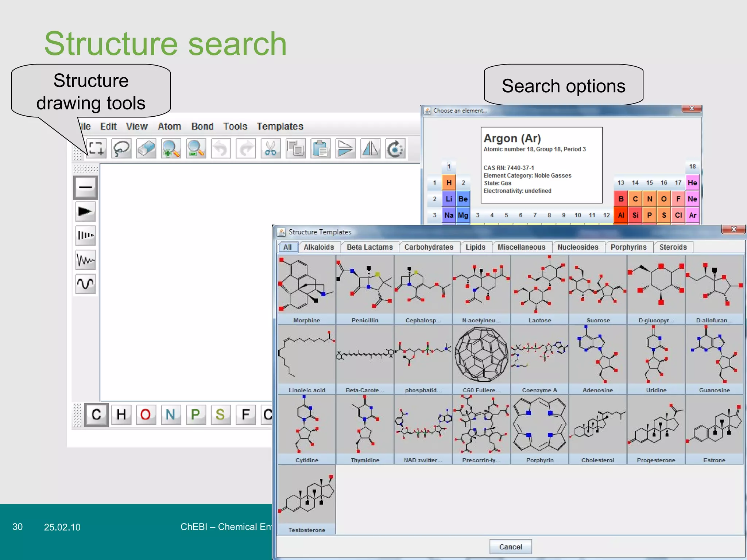Pick the Lactose template

tap(540, 290)
